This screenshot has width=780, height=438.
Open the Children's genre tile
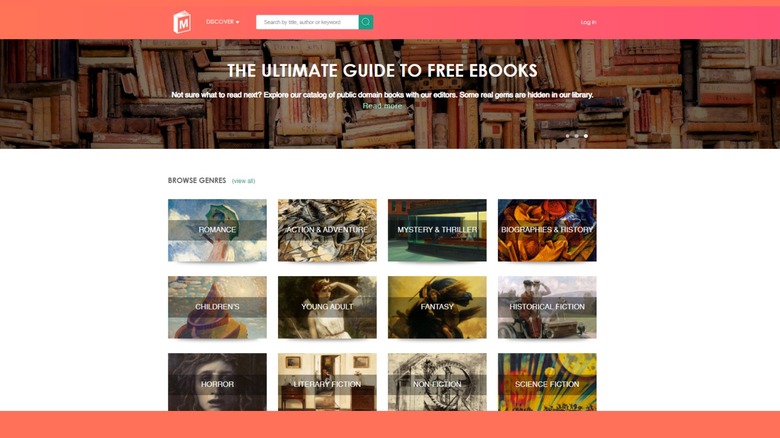tap(217, 307)
